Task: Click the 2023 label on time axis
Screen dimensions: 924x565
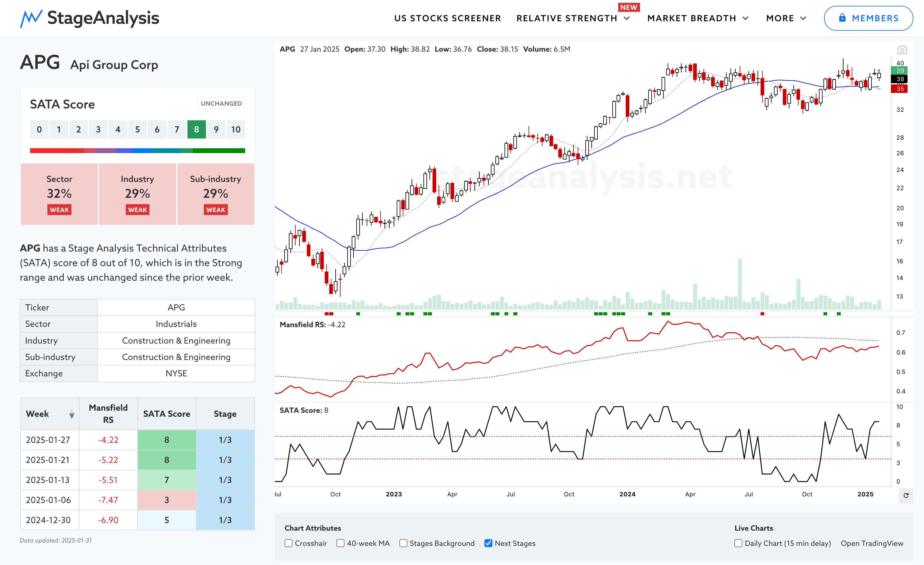Action: coord(394,494)
